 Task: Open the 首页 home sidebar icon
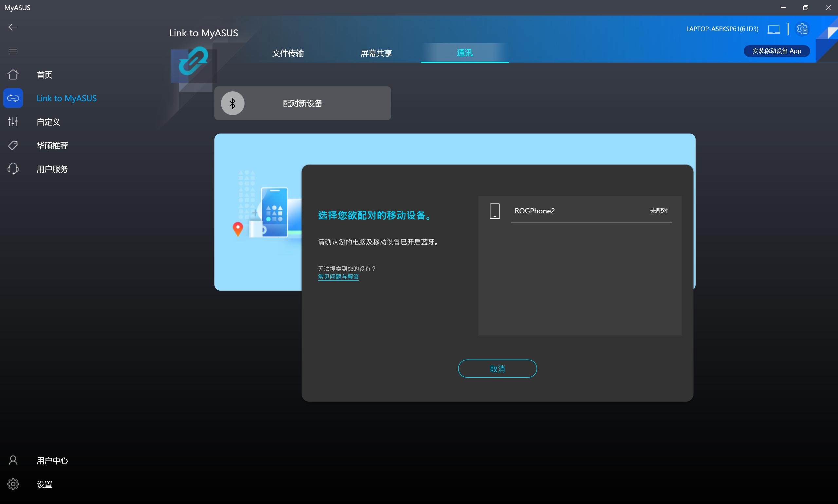pyautogui.click(x=13, y=74)
